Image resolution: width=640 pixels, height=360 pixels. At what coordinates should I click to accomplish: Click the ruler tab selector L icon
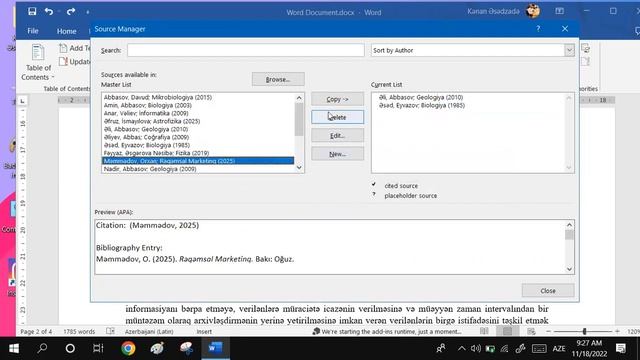(x=22, y=100)
